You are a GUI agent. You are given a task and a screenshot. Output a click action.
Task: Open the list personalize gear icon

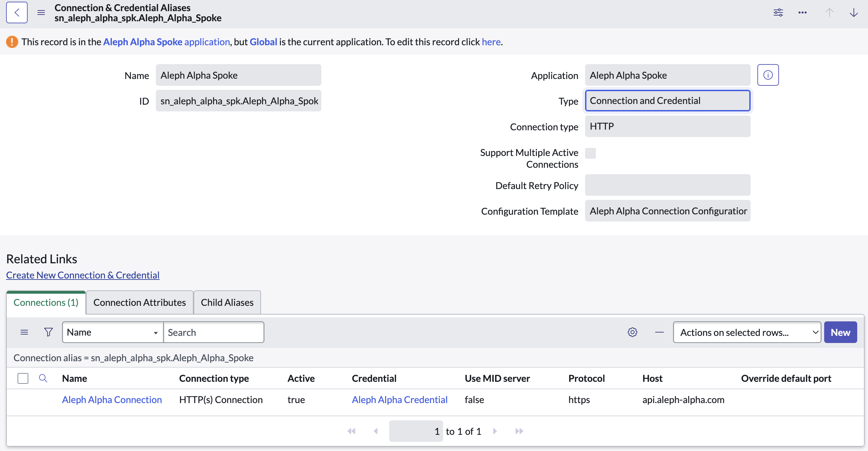coord(633,332)
